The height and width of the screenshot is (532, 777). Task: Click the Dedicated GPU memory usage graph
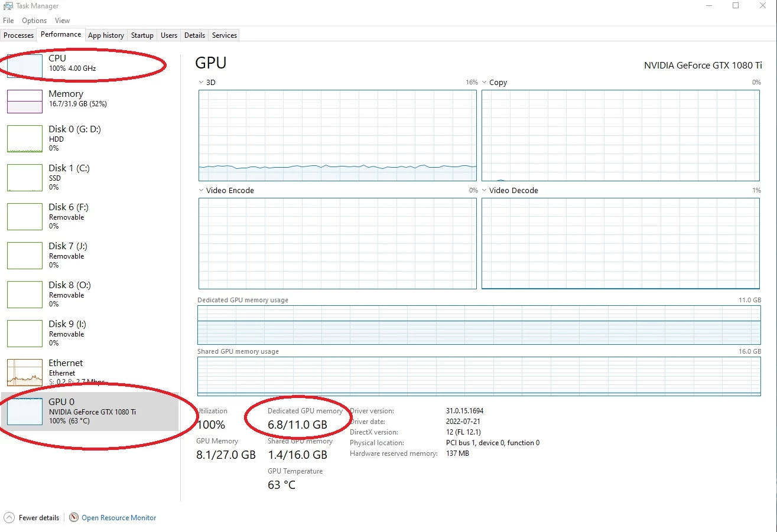tap(479, 325)
